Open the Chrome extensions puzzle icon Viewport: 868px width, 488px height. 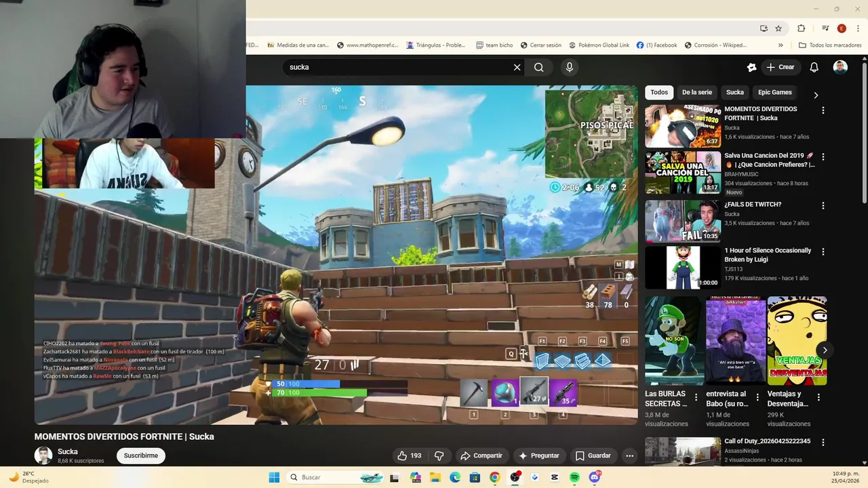coord(802,28)
